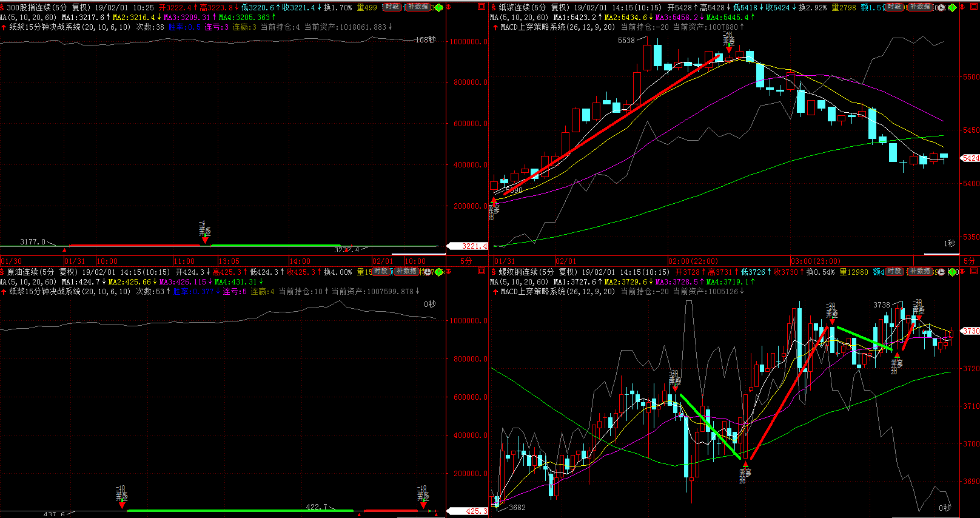Click MA(5,10,20,60) label in 螺纹钢 panel
Viewport: 980px width, 518px height.
coord(519,281)
